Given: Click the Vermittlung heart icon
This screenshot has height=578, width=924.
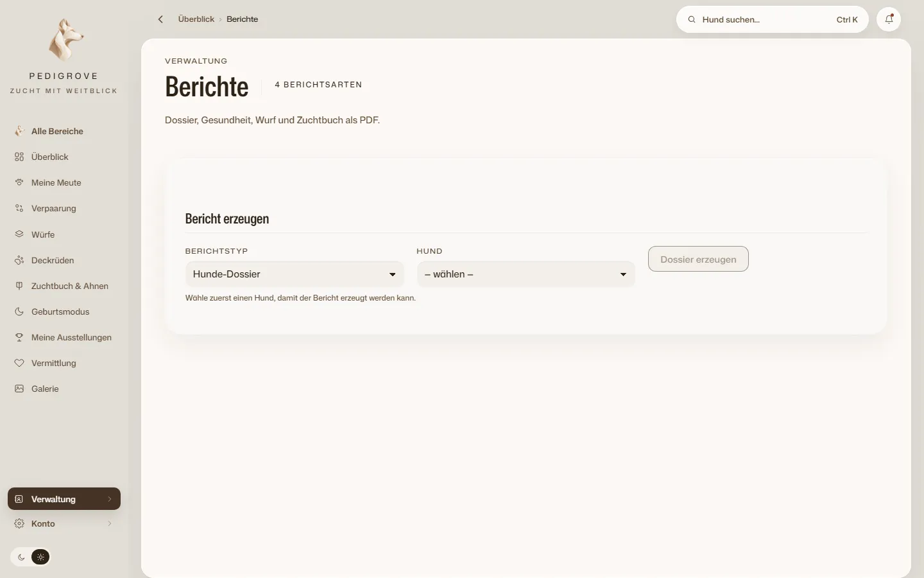Looking at the screenshot, I should click(19, 363).
